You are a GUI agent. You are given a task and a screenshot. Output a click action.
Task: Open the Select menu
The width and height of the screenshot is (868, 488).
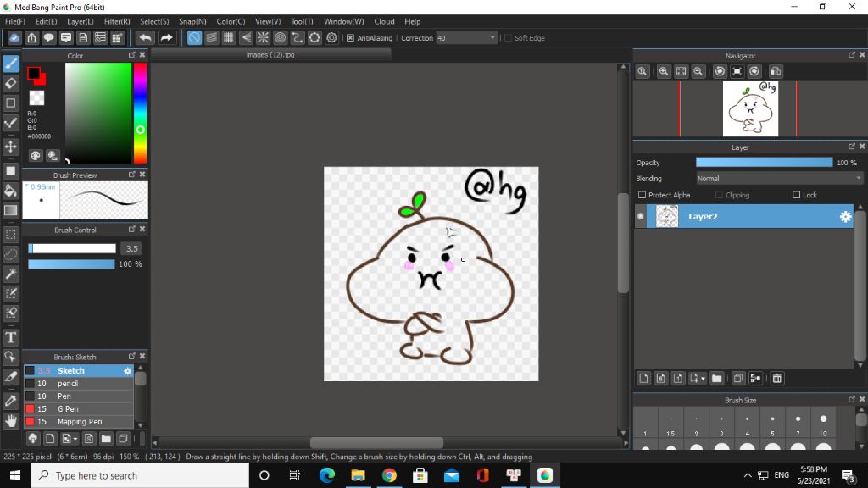(x=154, y=21)
